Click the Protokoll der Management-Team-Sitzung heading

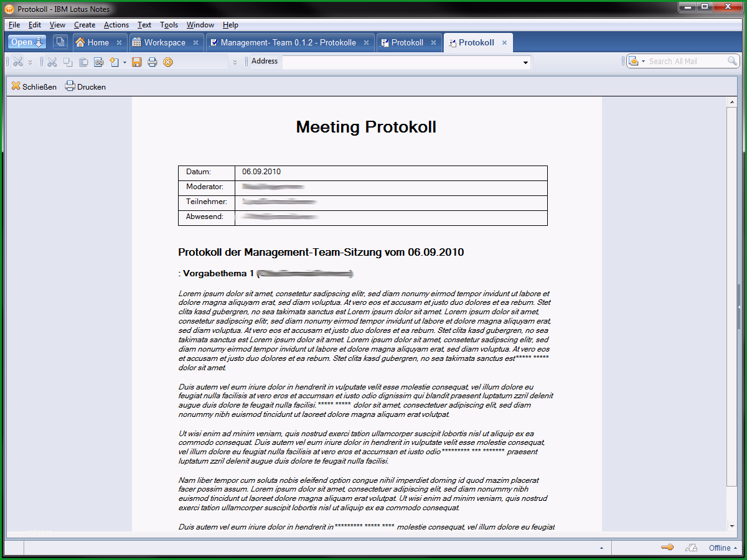click(x=321, y=252)
